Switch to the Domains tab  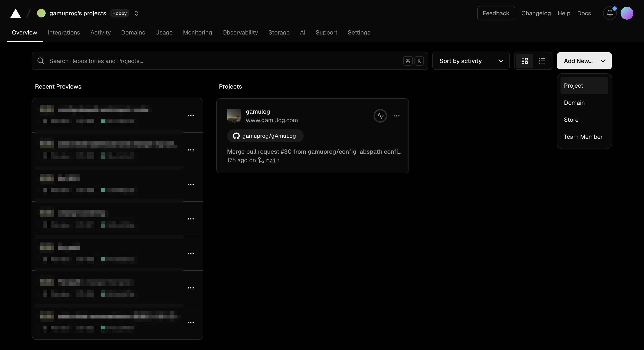pos(133,33)
